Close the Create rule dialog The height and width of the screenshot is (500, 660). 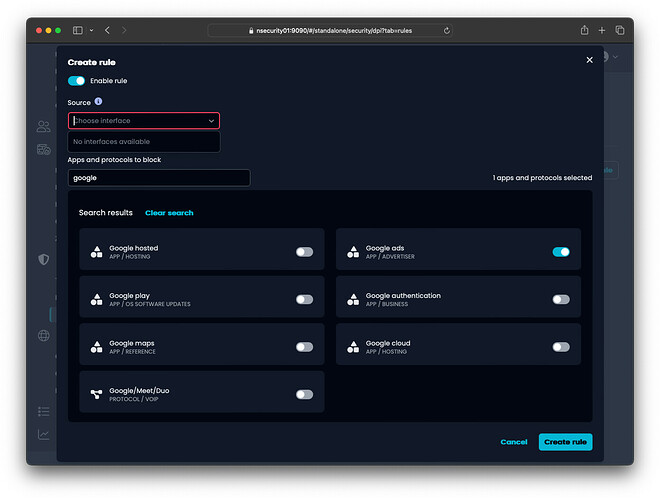(589, 60)
